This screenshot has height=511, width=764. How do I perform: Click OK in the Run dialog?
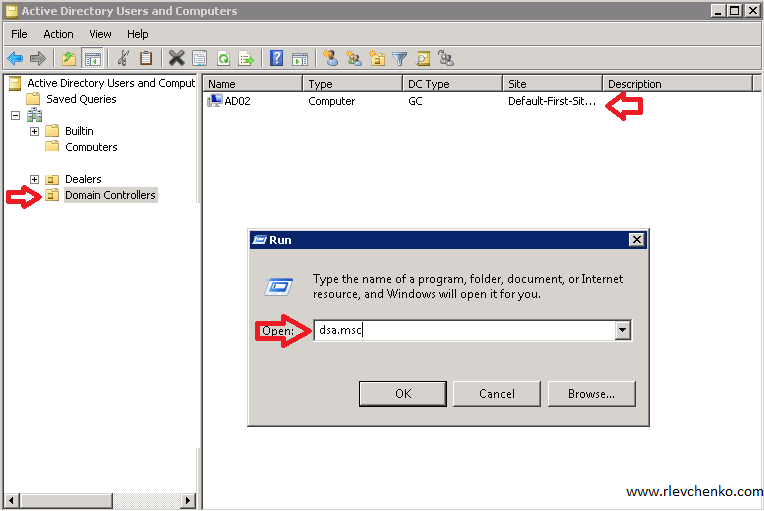point(402,394)
